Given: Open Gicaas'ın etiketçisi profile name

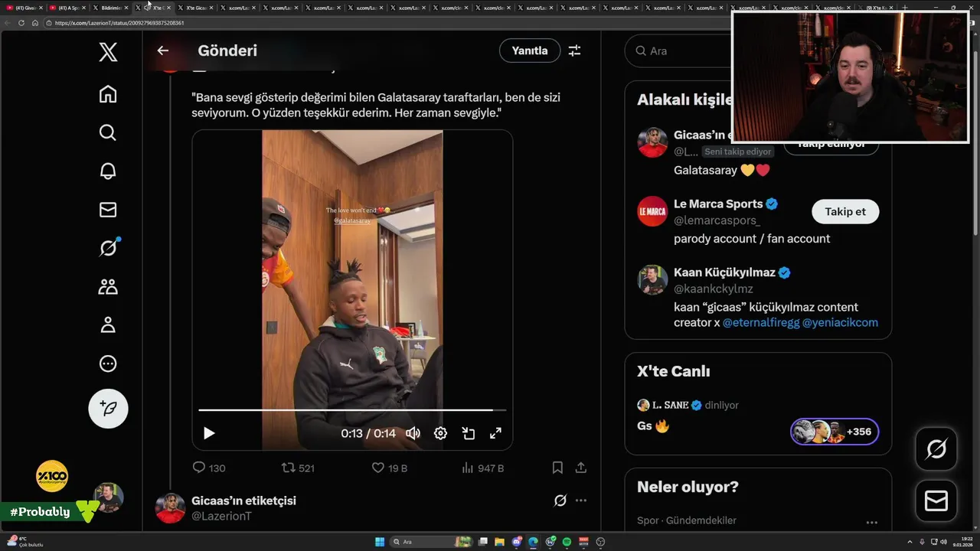Looking at the screenshot, I should click(243, 500).
